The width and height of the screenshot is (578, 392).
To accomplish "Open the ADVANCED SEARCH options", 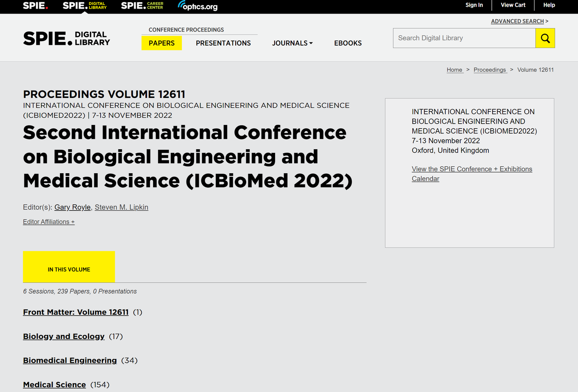I will click(517, 21).
